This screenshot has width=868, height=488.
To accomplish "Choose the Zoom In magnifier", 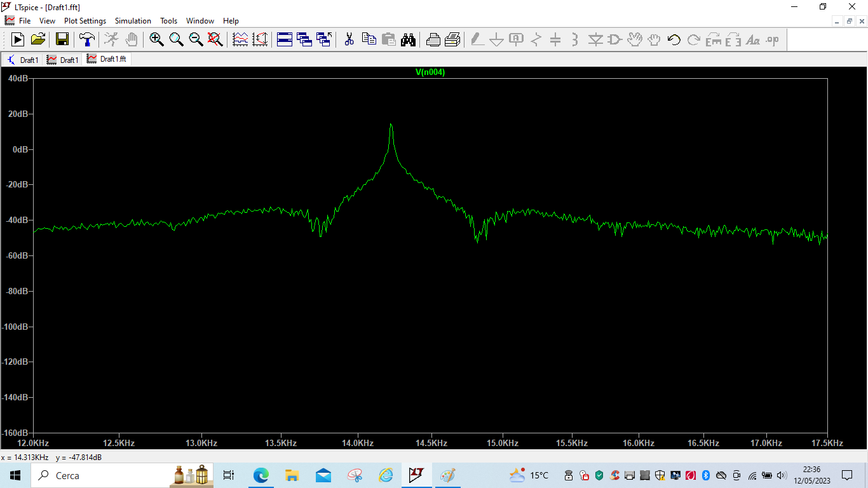I will (156, 39).
